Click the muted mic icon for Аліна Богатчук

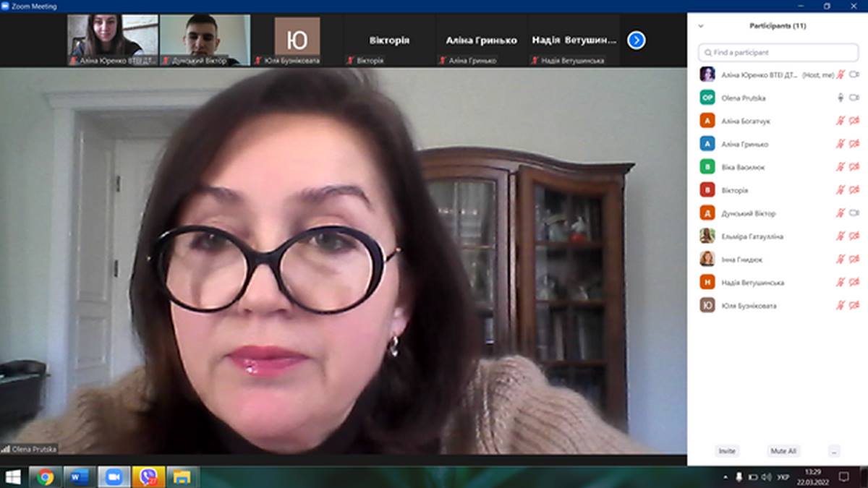click(841, 121)
